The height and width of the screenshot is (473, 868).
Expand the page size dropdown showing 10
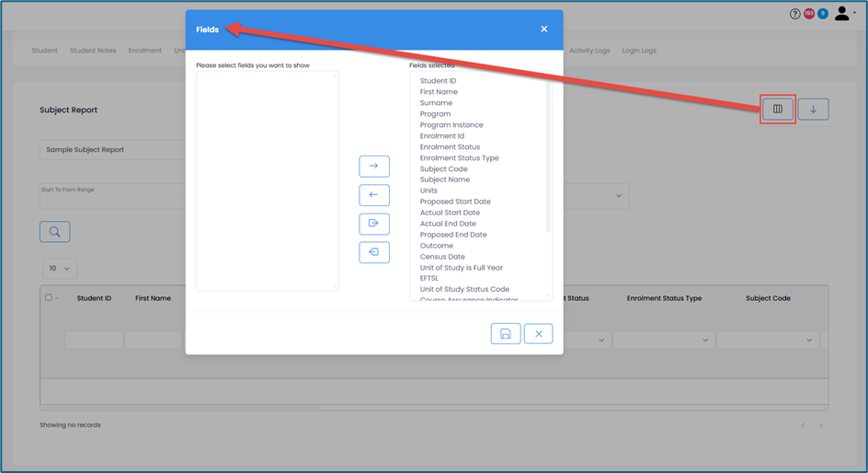(x=60, y=269)
